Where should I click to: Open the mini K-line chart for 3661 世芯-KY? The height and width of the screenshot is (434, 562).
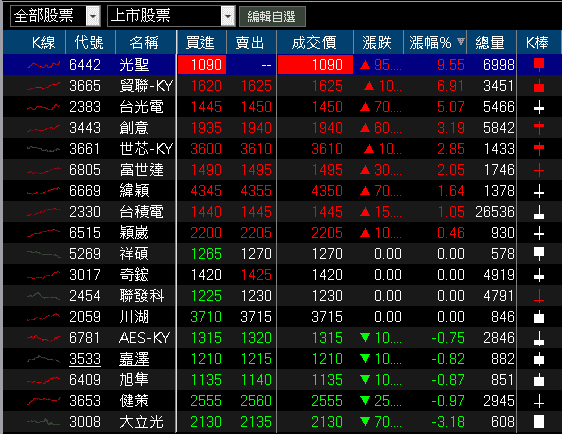[x=43, y=149]
